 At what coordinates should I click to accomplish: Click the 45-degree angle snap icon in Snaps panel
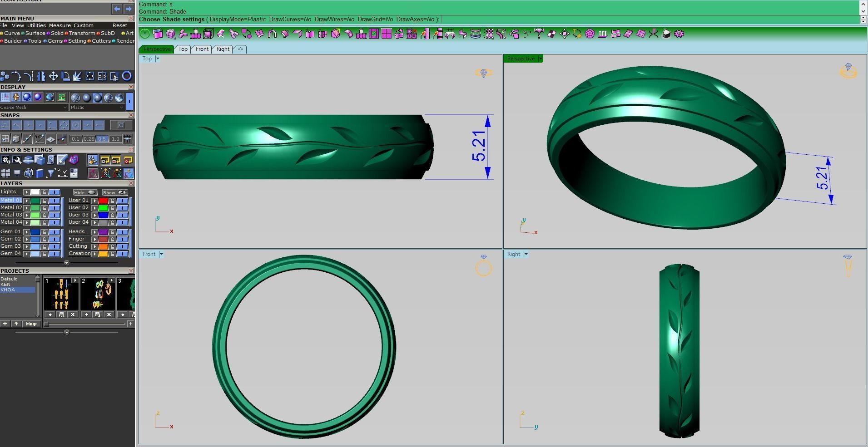[40, 139]
